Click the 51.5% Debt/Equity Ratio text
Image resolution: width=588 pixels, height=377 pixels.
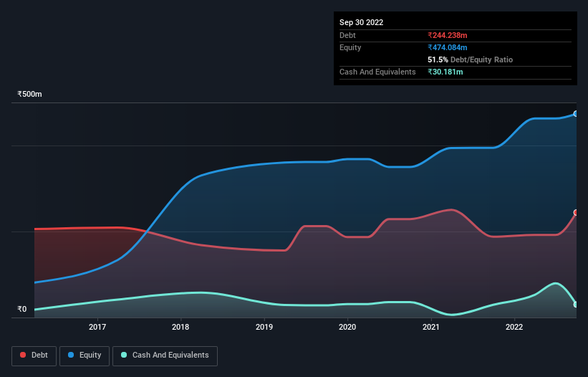pyautogui.click(x=470, y=59)
